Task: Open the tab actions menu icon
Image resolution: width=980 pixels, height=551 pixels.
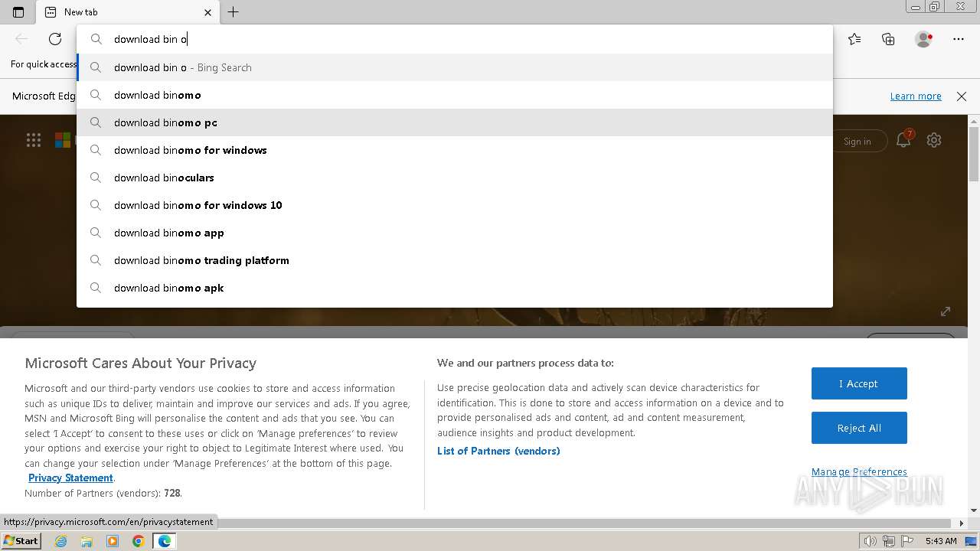Action: pyautogui.click(x=18, y=12)
